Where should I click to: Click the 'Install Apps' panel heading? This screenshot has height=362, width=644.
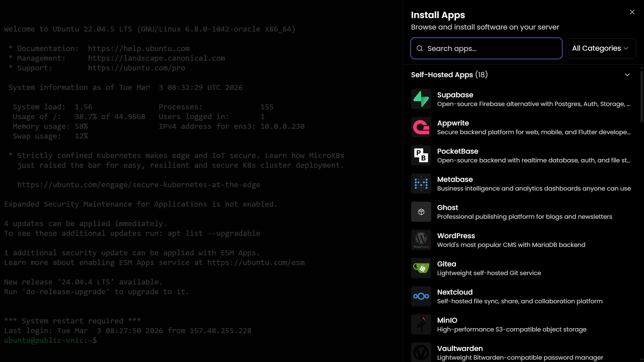(438, 15)
